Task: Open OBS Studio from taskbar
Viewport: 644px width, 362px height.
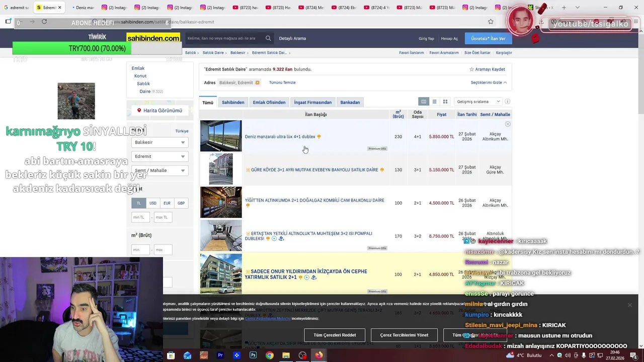Action: 302,355
